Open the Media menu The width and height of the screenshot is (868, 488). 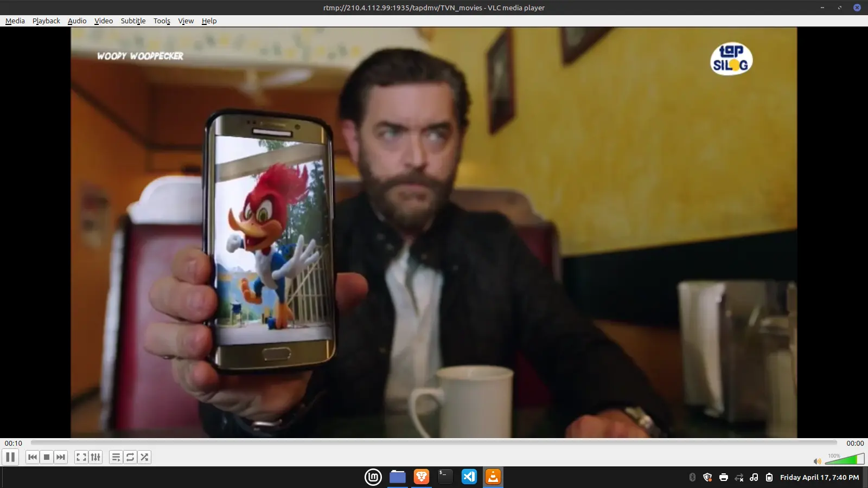pyautogui.click(x=15, y=21)
